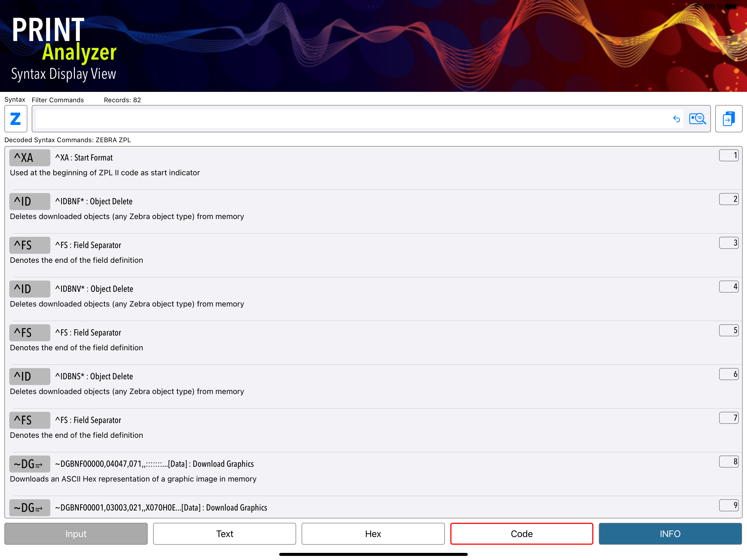Tap the ^ID badge for ^IDBNF*
Image resolution: width=747 pixels, height=560 pixels.
pyautogui.click(x=30, y=201)
